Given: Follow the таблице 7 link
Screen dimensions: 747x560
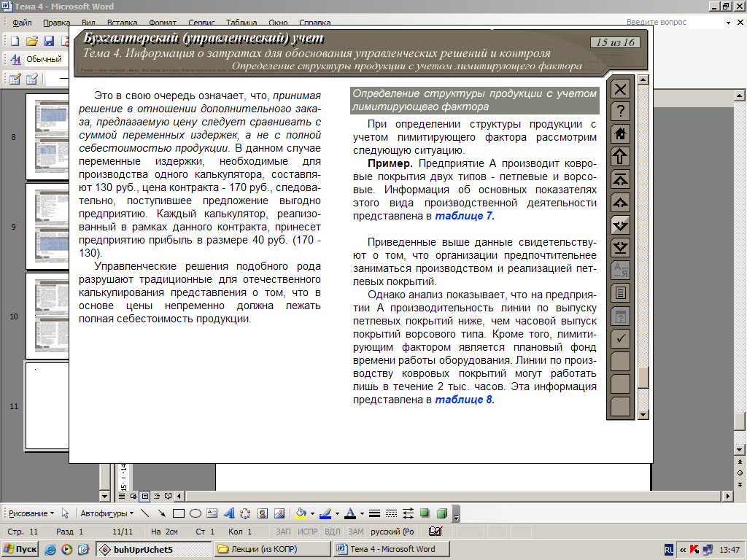Looking at the screenshot, I should point(465,216).
